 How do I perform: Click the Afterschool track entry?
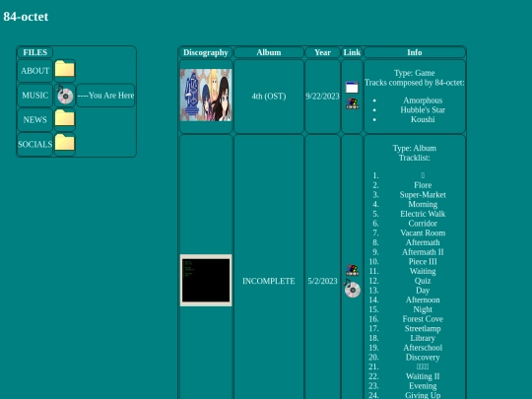tap(423, 348)
